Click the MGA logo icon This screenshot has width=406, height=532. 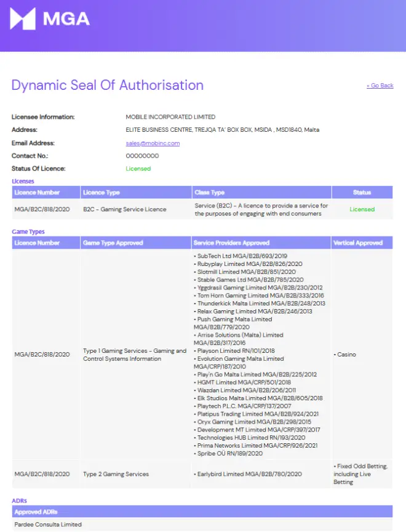point(23,18)
